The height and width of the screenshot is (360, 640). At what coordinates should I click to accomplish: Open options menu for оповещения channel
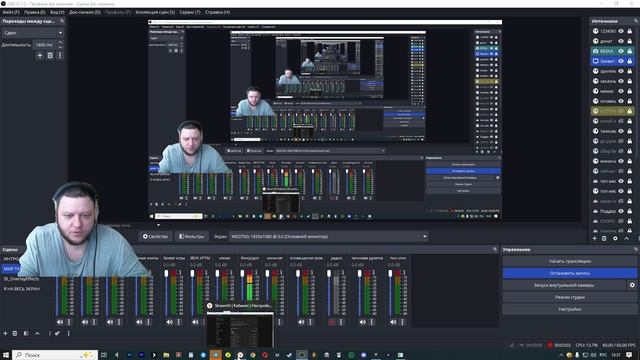(x=310, y=322)
